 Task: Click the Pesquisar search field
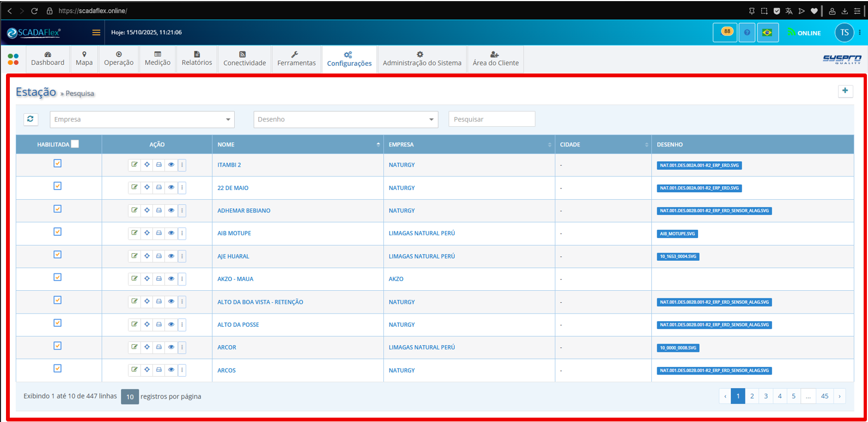(492, 119)
